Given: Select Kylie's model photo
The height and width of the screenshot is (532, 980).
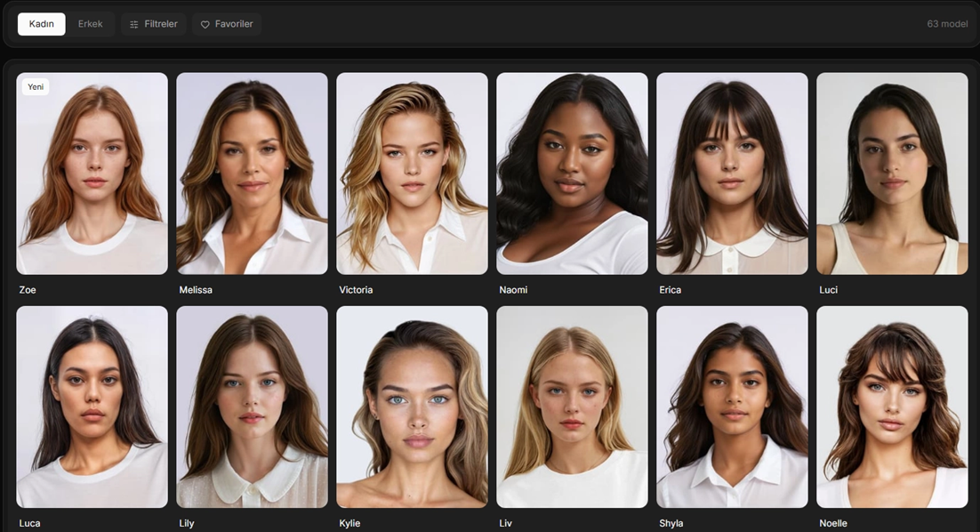Looking at the screenshot, I should click(412, 407).
